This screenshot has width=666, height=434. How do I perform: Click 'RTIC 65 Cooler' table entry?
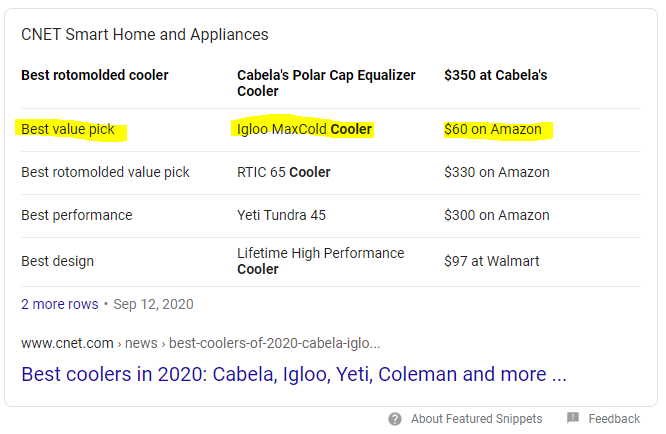tap(283, 172)
